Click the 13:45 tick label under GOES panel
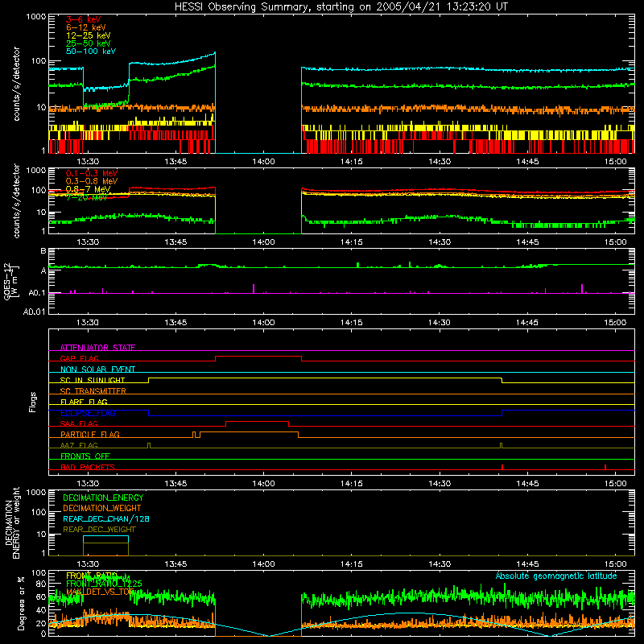The width and height of the screenshot is (644, 644). point(175,323)
